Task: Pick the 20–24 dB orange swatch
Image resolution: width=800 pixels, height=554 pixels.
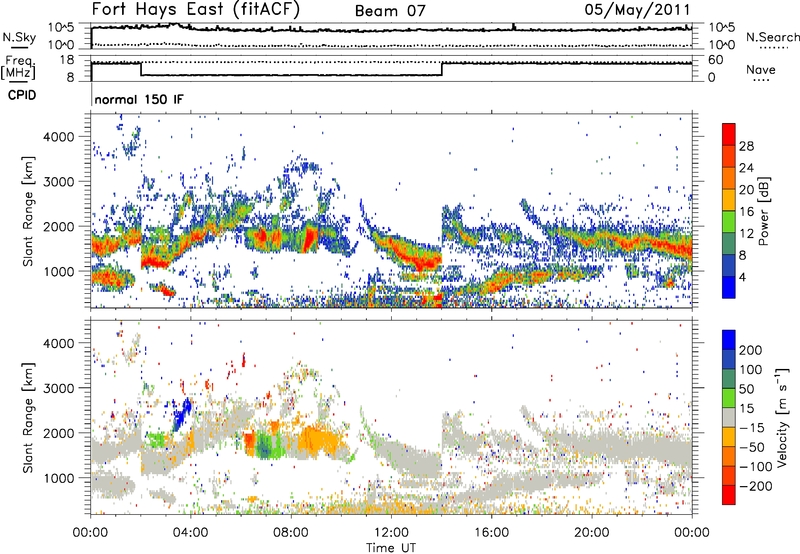Action: click(x=729, y=178)
